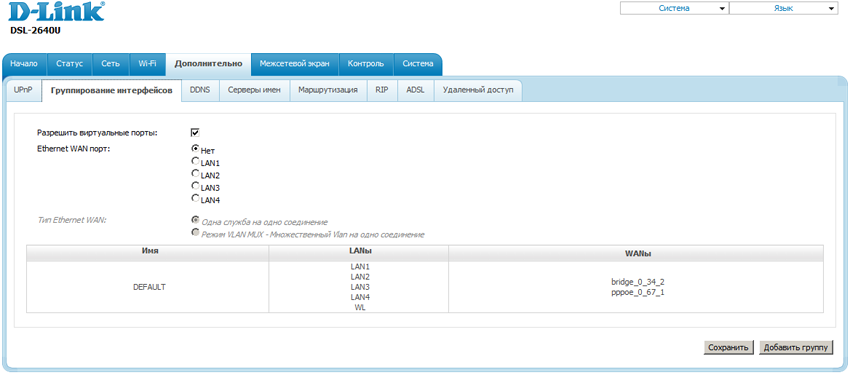Choose LAN4 as Ethernet WAN port

coord(195,198)
